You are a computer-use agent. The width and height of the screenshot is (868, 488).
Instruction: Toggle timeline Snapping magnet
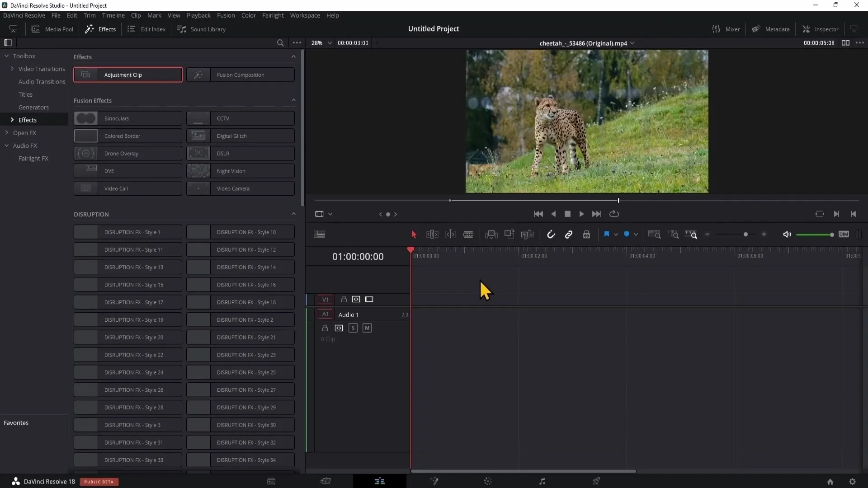pyautogui.click(x=551, y=235)
